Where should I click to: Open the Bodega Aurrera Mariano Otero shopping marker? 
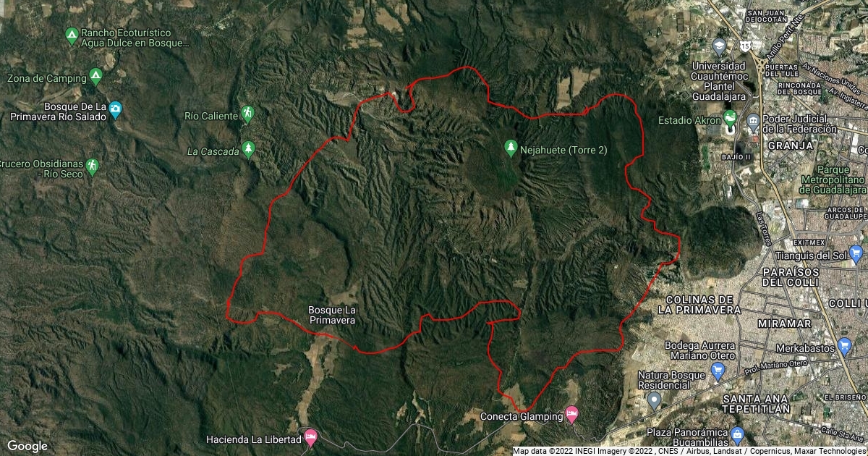[x=718, y=371]
